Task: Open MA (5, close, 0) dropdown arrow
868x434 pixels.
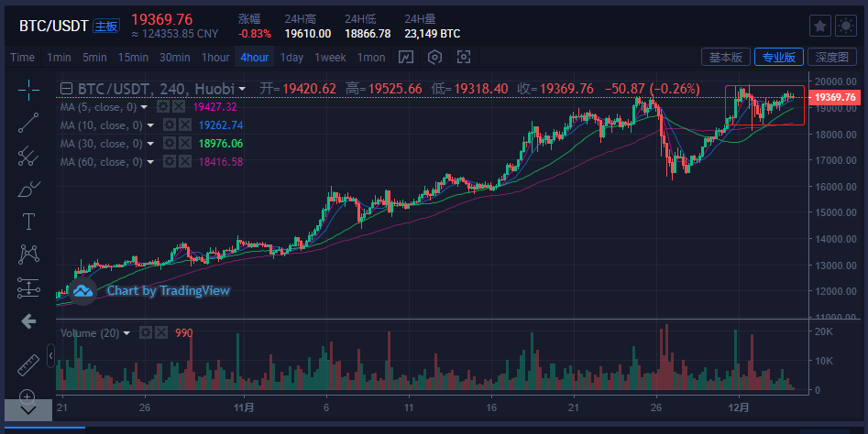Action: tap(144, 107)
